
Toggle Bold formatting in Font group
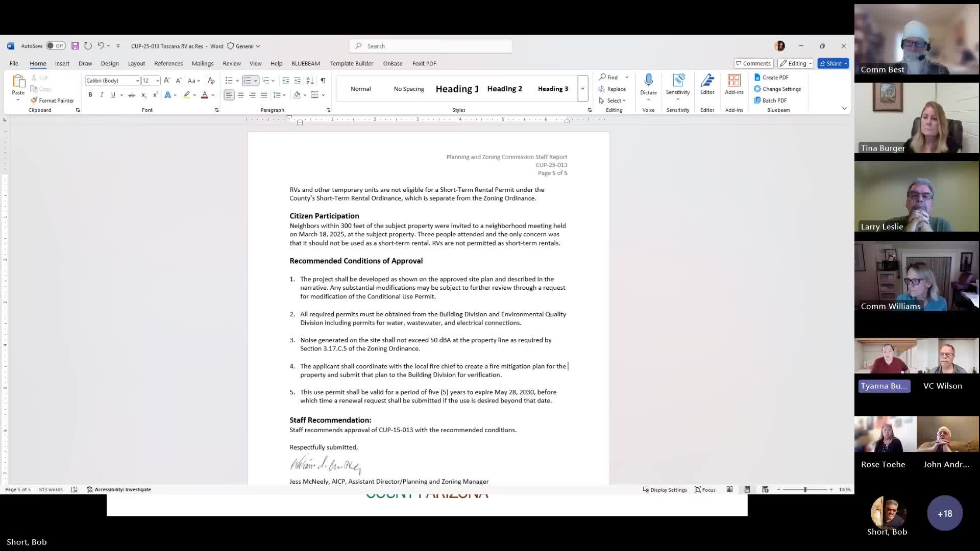(90, 95)
